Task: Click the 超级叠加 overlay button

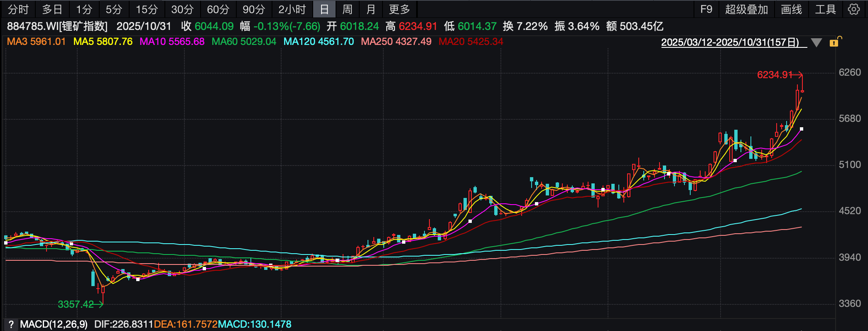Action: 746,9
